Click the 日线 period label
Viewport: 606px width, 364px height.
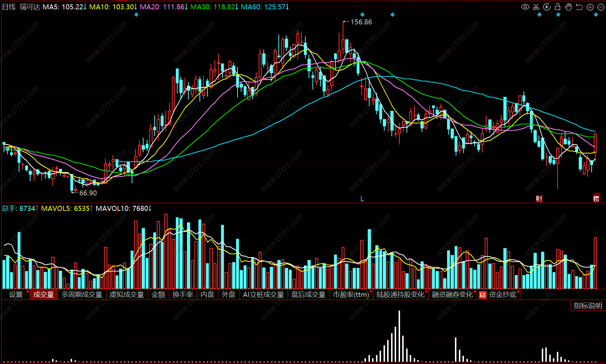tap(9, 7)
